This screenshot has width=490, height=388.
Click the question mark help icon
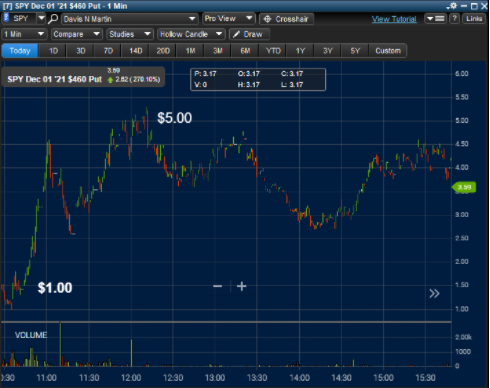pyautogui.click(x=454, y=19)
